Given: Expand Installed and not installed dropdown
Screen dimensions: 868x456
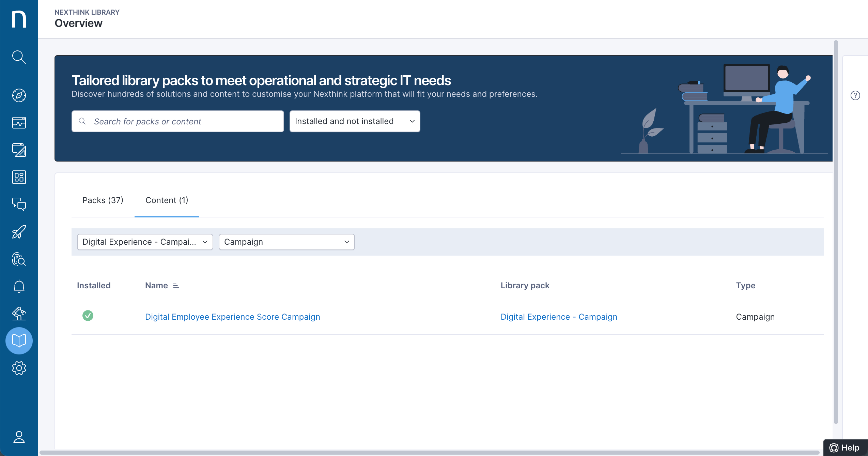Looking at the screenshot, I should [x=354, y=121].
